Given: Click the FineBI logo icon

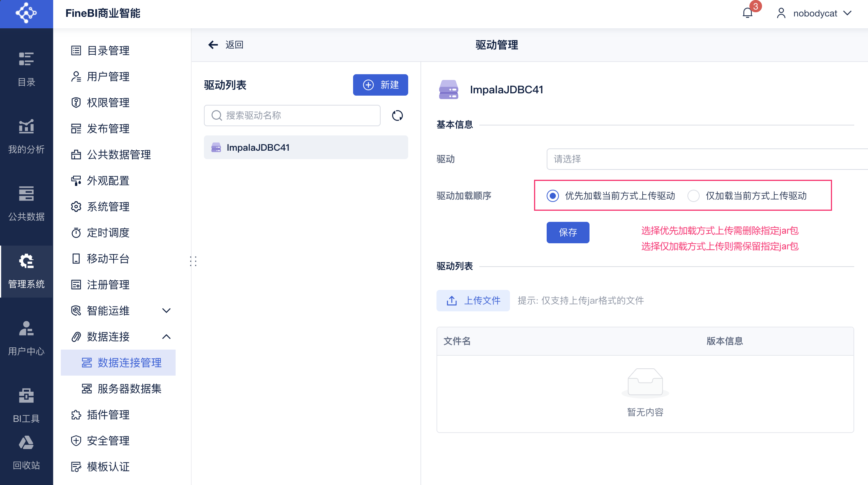Looking at the screenshot, I should [26, 13].
